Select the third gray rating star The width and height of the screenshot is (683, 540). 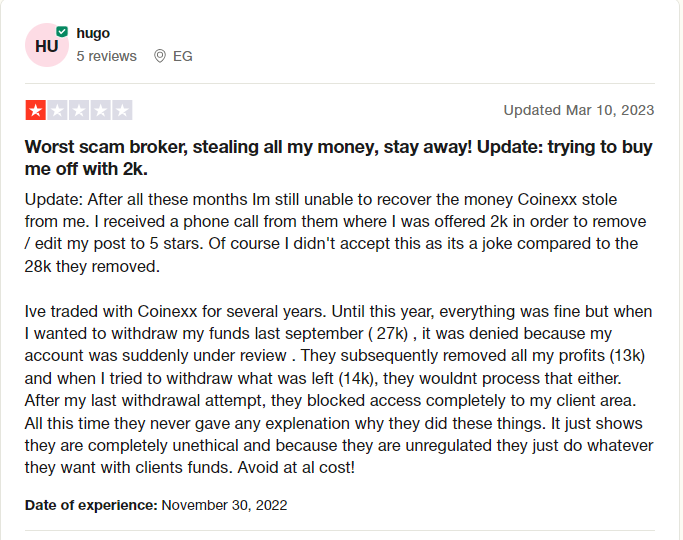(79, 110)
